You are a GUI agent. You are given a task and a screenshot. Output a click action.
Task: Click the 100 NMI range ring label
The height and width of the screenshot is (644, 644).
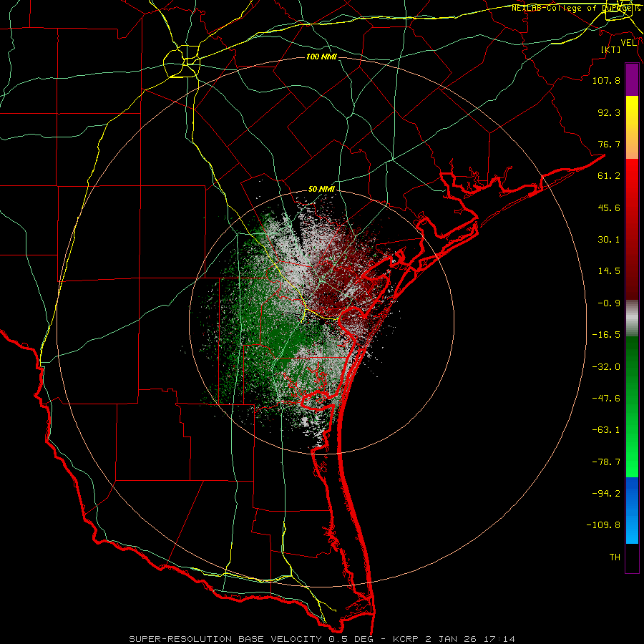coord(321,57)
